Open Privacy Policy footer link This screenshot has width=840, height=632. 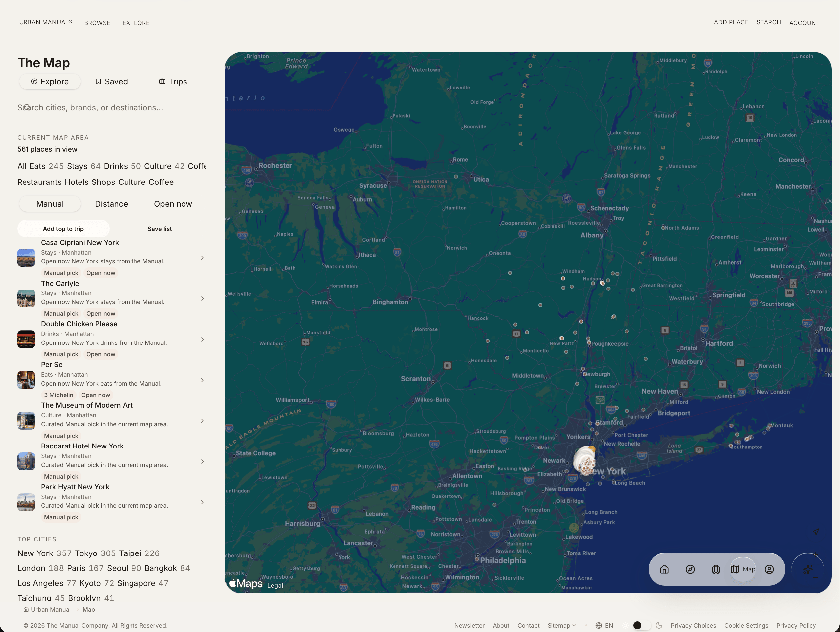click(796, 626)
